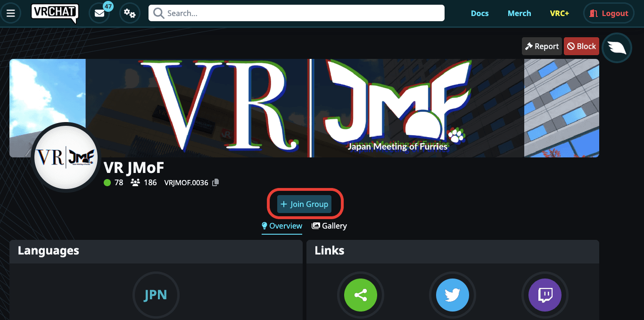The width and height of the screenshot is (644, 320).
Task: Open the settings gear icon
Action: pyautogui.click(x=130, y=13)
